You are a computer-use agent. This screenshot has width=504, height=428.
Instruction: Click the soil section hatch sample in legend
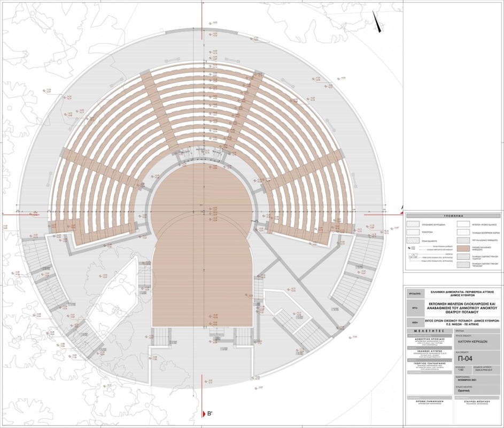tap(413, 241)
